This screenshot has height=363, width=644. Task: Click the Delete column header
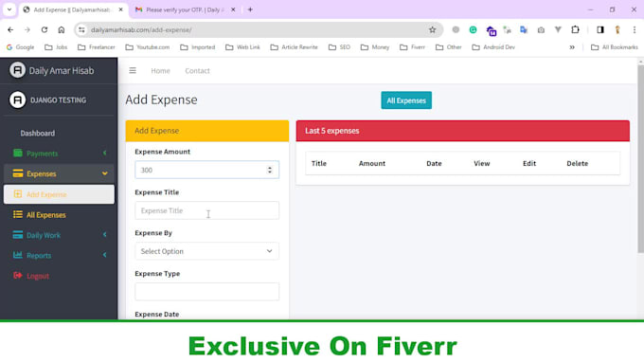pyautogui.click(x=577, y=163)
